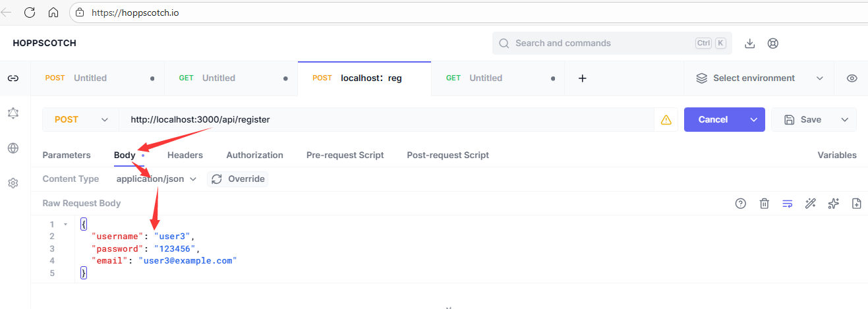Collapse the JSON object fold arrow on line 1
Viewport: 868px width, 309px height.
(65, 224)
